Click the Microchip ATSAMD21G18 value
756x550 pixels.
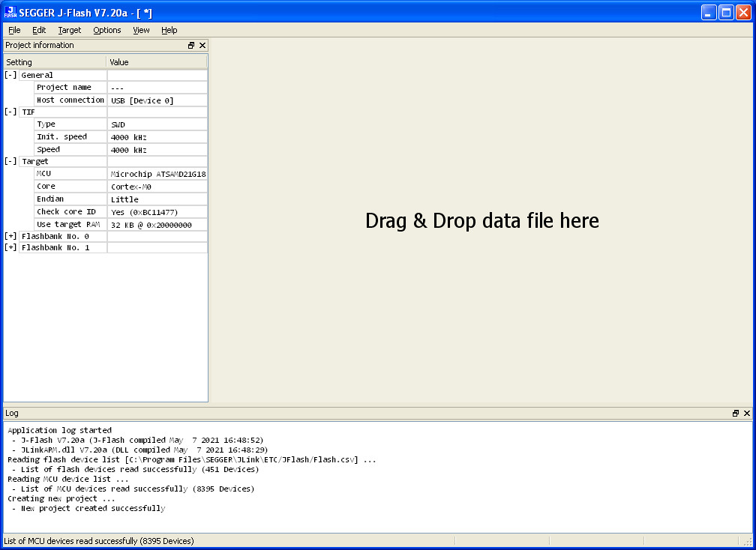157,174
